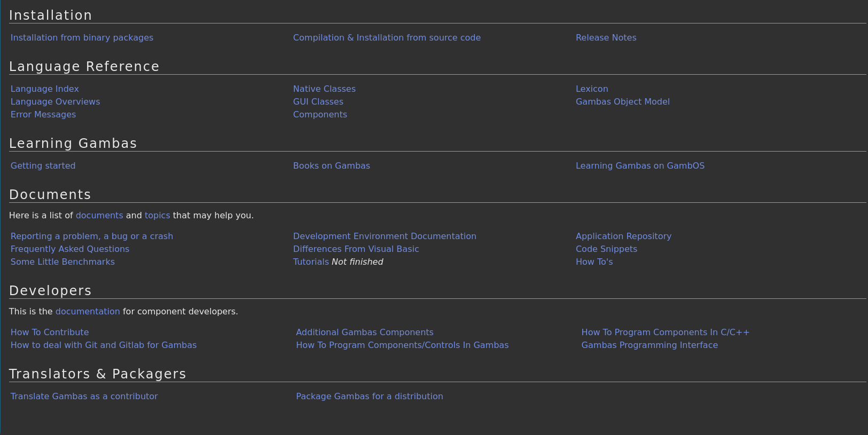This screenshot has width=868, height=435.
Task: Click the Getting started link
Action: (43, 166)
